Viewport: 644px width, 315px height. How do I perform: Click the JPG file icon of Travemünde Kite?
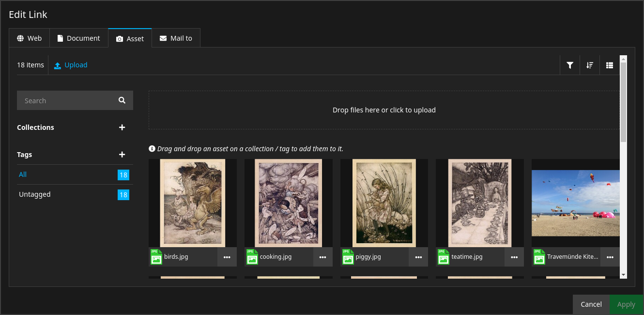(x=539, y=257)
